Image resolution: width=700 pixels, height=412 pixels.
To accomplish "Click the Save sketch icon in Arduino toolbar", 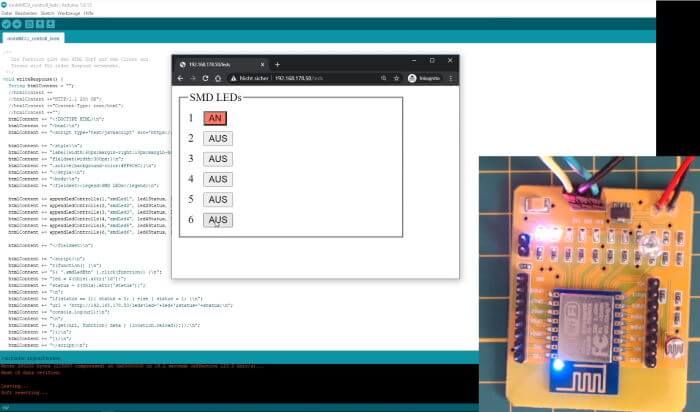I will (51, 24).
